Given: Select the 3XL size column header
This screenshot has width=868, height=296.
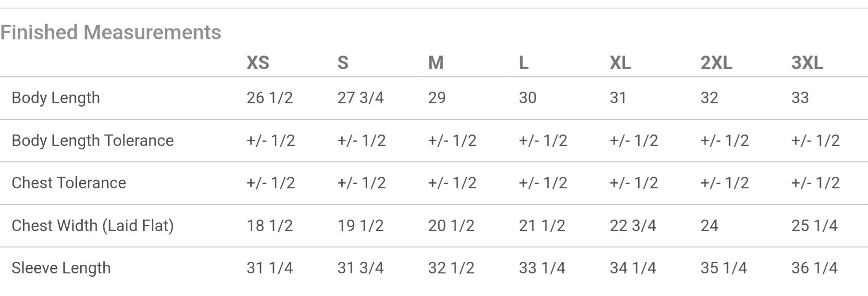Looking at the screenshot, I should (807, 62).
